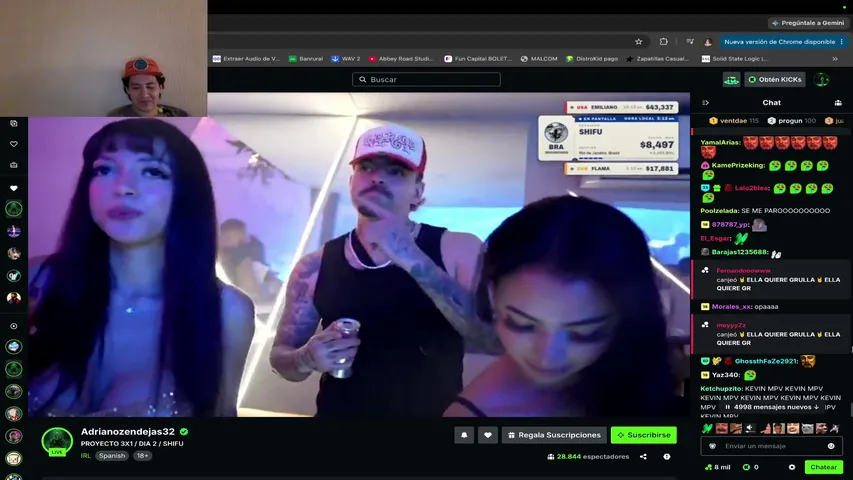The image size is (853, 480).
Task: Open the Banrural bookmark
Action: click(306, 59)
